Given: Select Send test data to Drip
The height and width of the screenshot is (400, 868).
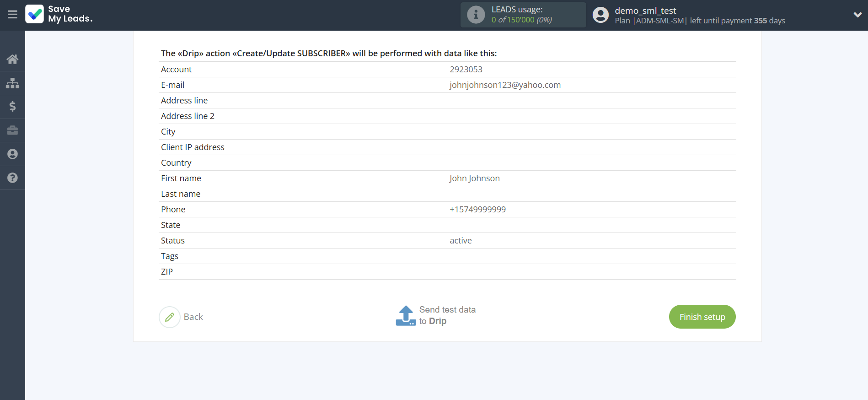Looking at the screenshot, I should click(x=447, y=315).
